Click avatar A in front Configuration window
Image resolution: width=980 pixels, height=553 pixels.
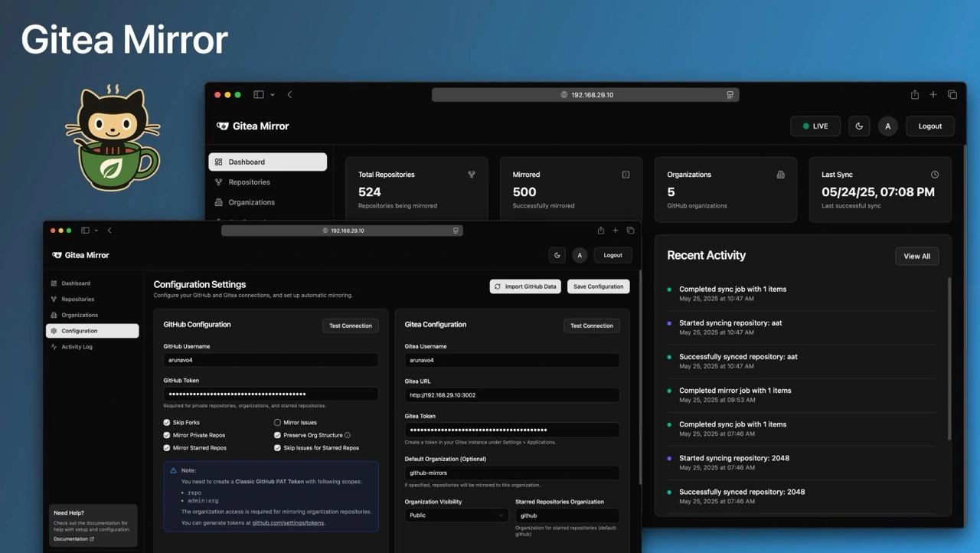pyautogui.click(x=580, y=255)
